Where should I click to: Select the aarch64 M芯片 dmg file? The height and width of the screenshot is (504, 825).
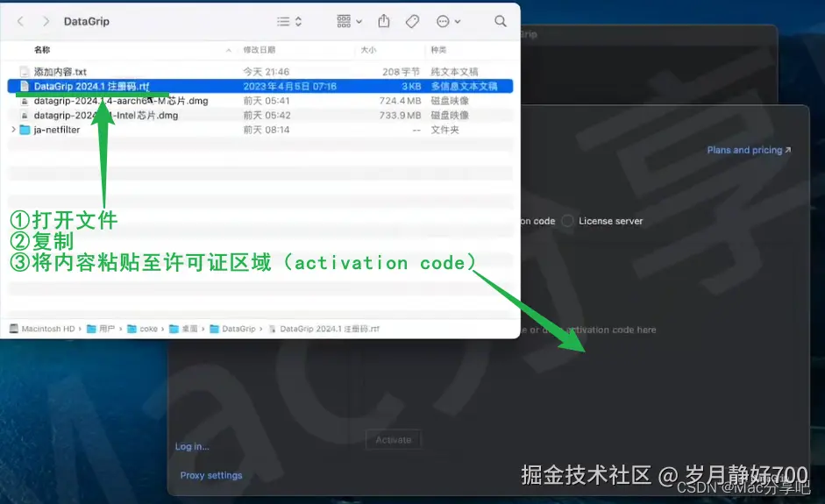260,101
